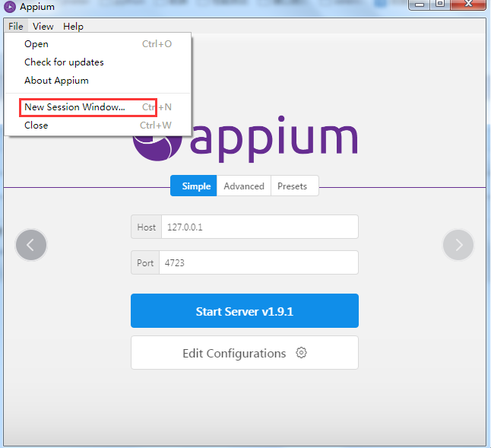This screenshot has width=491, height=448.
Task: Minimize the Appium window
Action: (x=420, y=5)
